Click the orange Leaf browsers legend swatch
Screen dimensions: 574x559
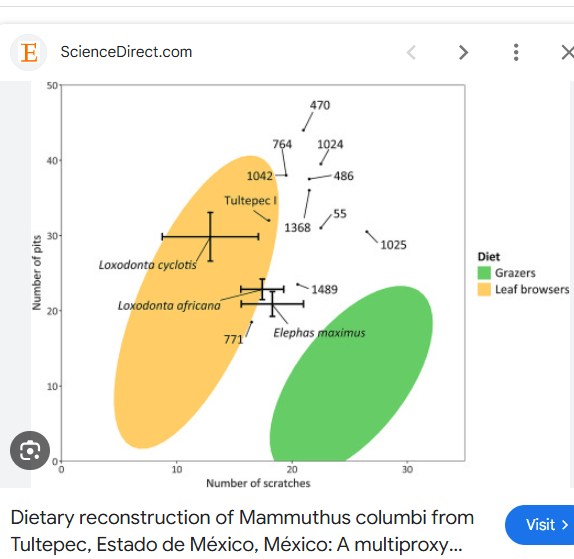coord(484,289)
